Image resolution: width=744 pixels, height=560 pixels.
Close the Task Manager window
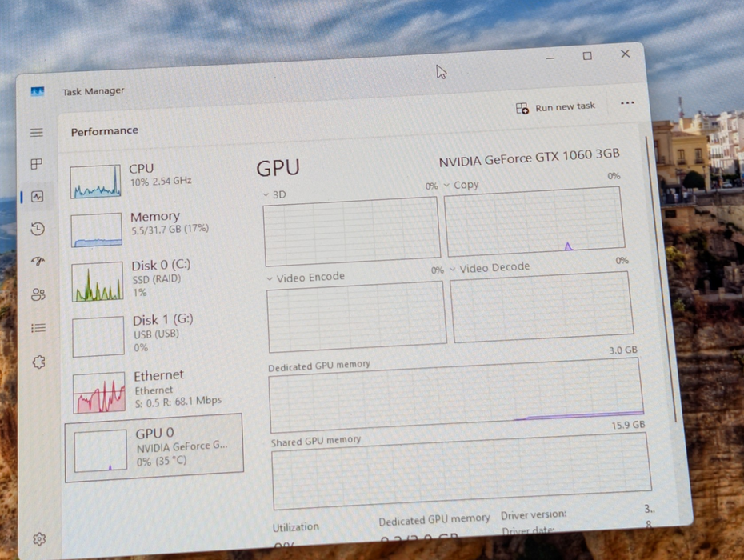point(626,54)
